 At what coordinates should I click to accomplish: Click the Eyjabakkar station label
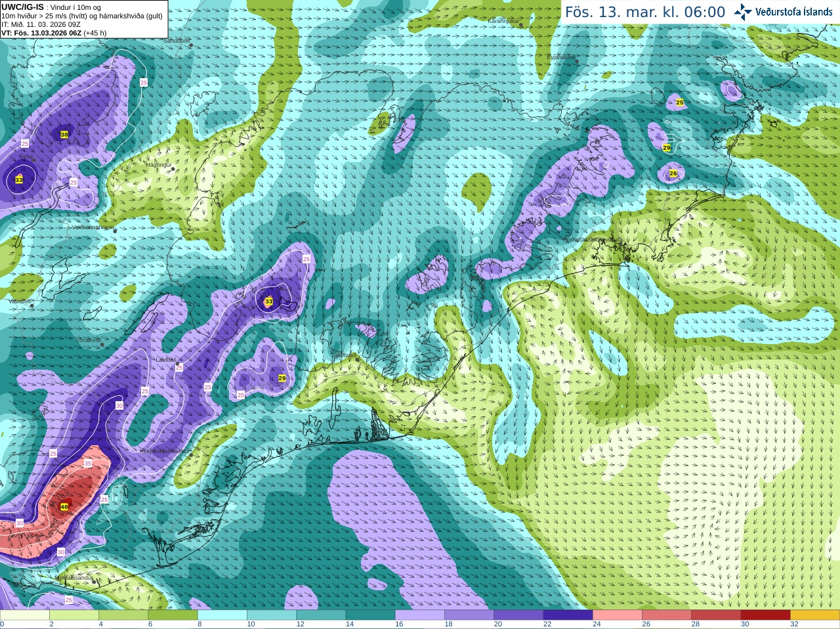tap(560, 57)
